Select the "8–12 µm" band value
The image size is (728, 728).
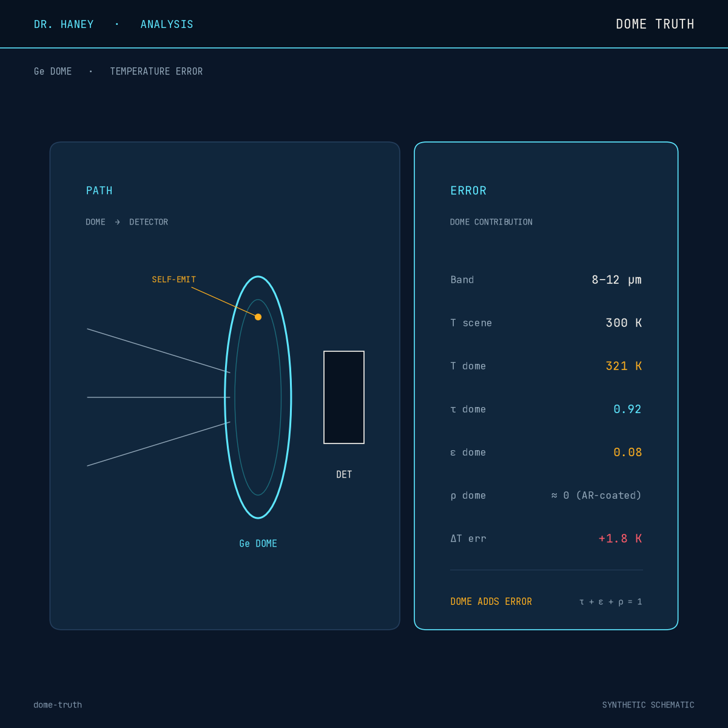point(617,280)
